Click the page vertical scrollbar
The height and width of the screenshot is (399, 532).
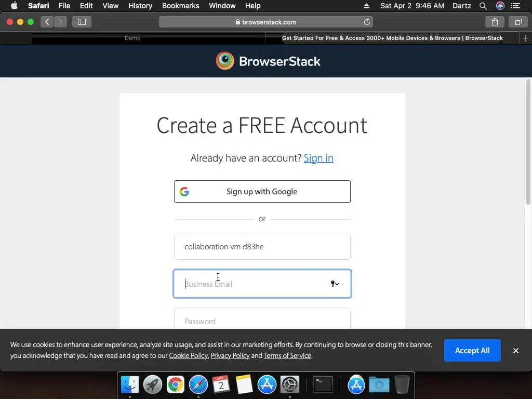click(x=528, y=142)
